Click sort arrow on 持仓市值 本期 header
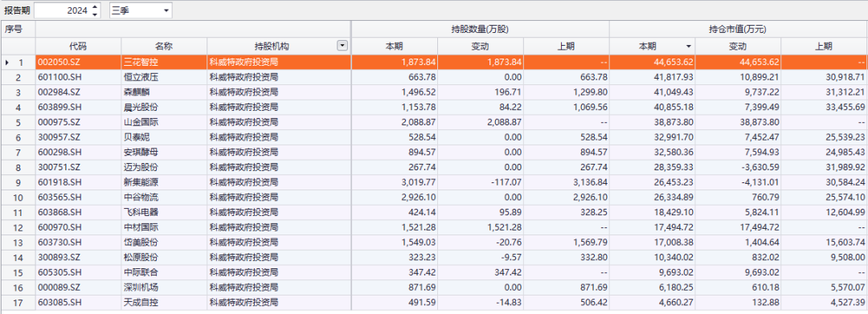Viewport: 868px width, 314px height. pyautogui.click(x=688, y=47)
